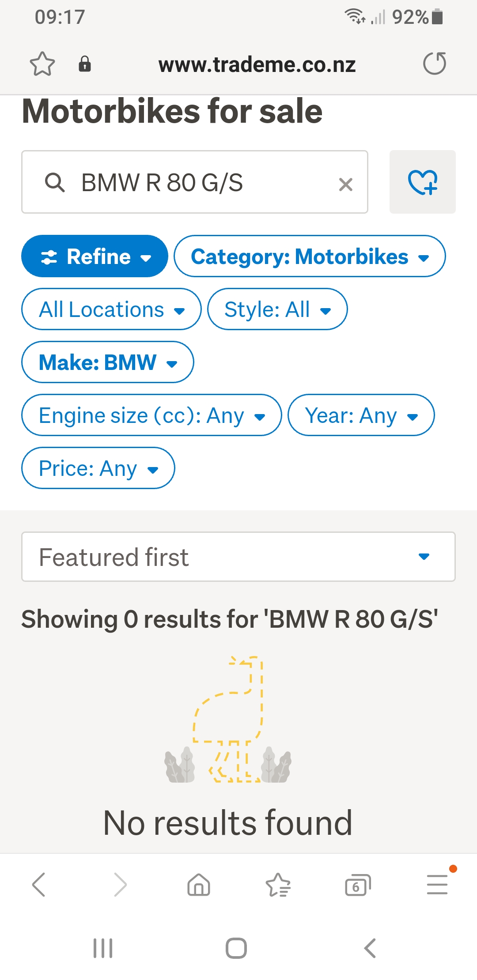Change the Make: BMW filter
This screenshot has width=477, height=980.
coord(108,362)
